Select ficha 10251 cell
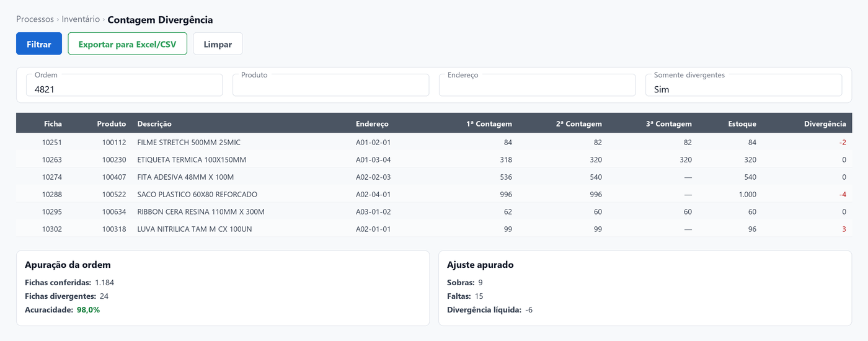This screenshot has height=341, width=868. (52, 142)
